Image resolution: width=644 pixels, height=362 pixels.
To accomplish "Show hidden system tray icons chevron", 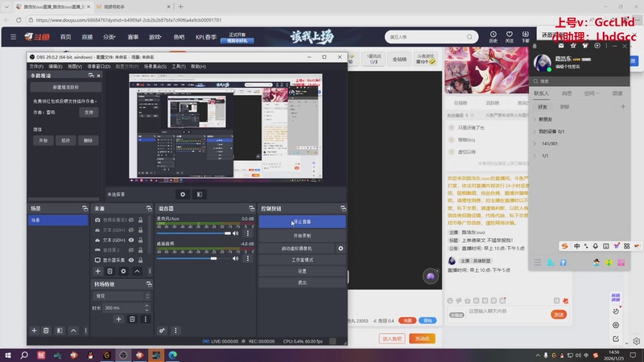I will (x=538, y=356).
